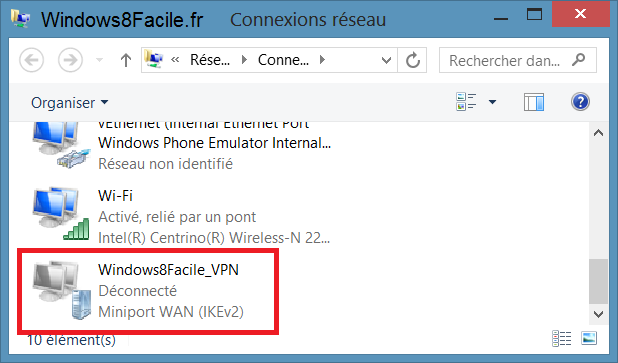Select the Wi-Fi network adapter icon
The image size is (618, 363).
[x=61, y=214]
